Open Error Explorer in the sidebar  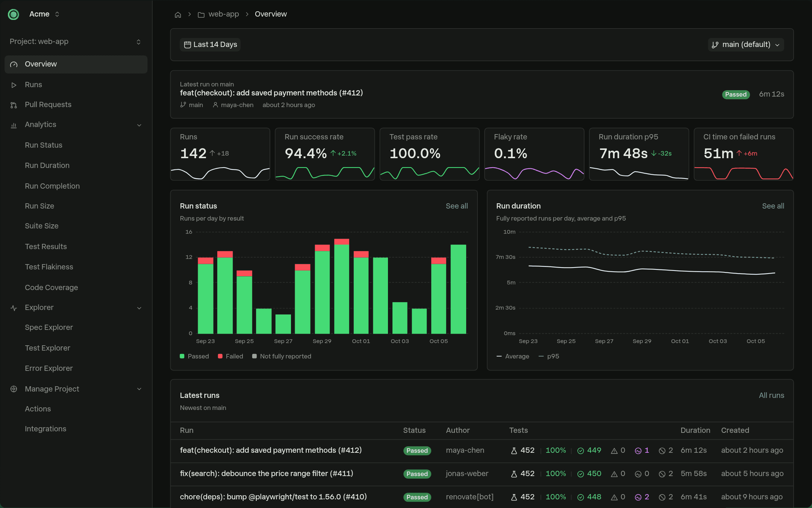[49, 369]
